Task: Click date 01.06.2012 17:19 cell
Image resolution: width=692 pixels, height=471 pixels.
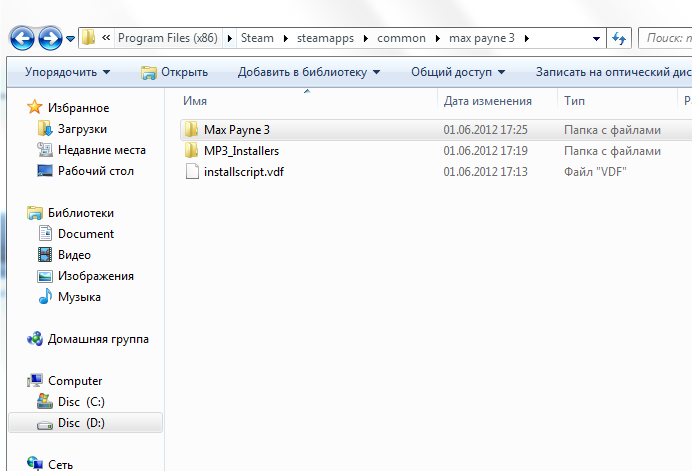Action: 485,151
